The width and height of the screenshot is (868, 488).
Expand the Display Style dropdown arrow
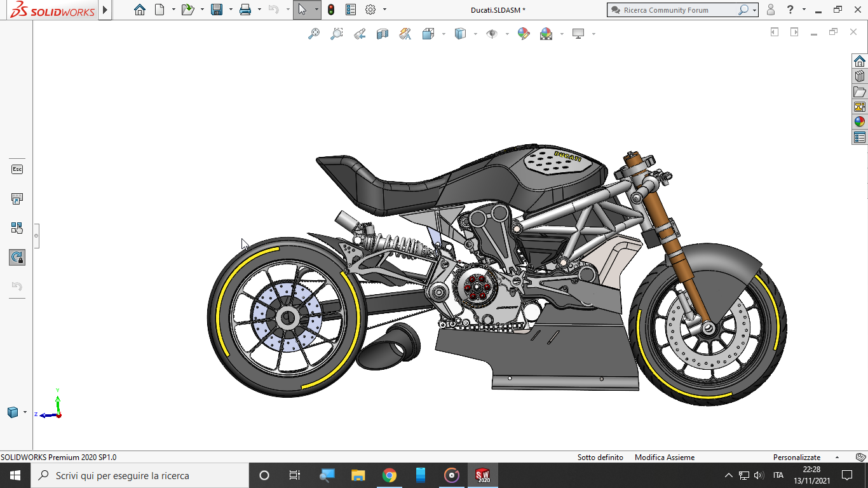pos(475,34)
